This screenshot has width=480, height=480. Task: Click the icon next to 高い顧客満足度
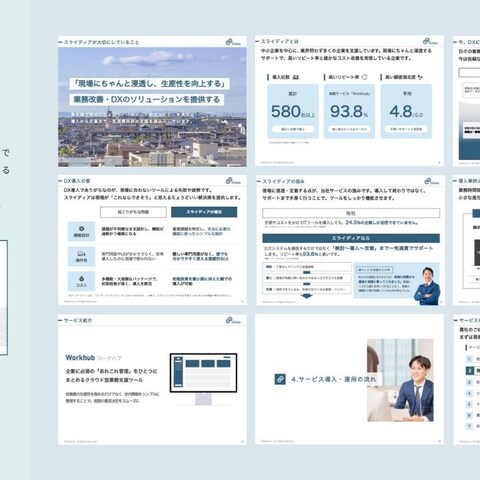pos(420,77)
